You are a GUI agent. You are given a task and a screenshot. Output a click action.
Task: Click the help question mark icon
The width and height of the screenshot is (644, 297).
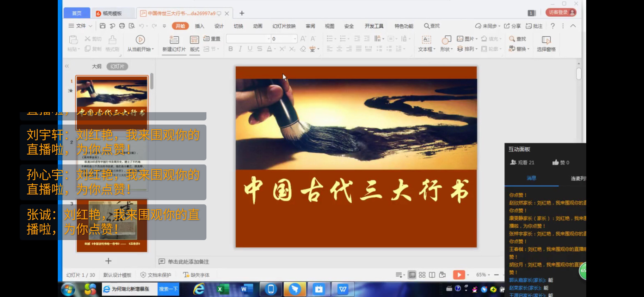coord(553,26)
